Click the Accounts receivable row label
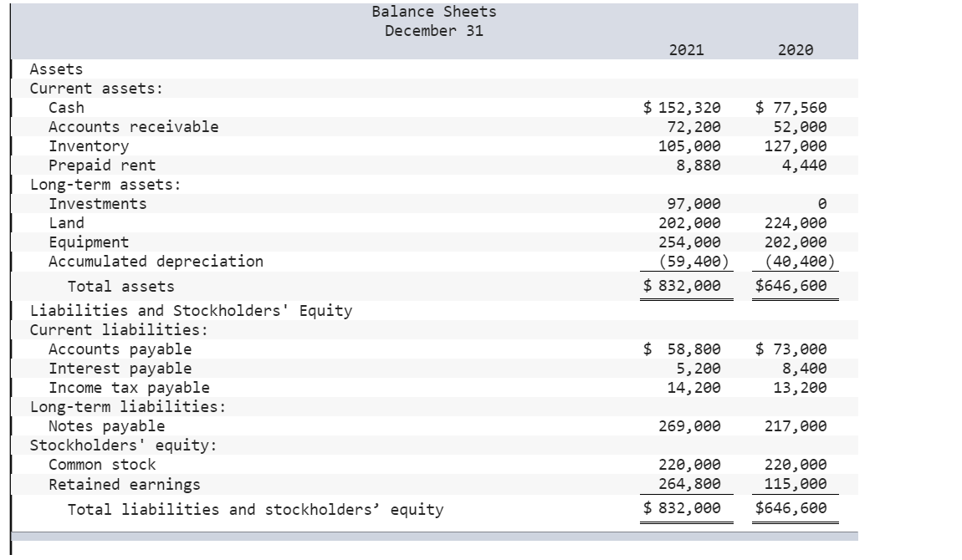The height and width of the screenshot is (560, 962). point(133,127)
